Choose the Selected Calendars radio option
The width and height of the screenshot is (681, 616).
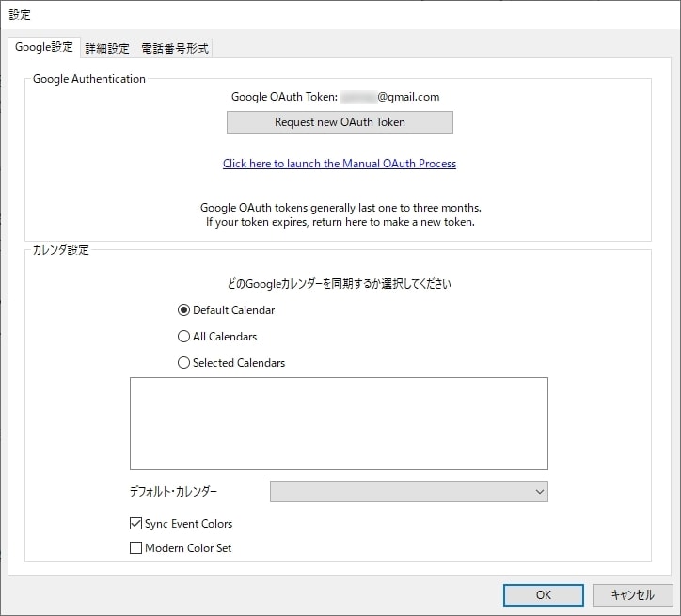231,362
